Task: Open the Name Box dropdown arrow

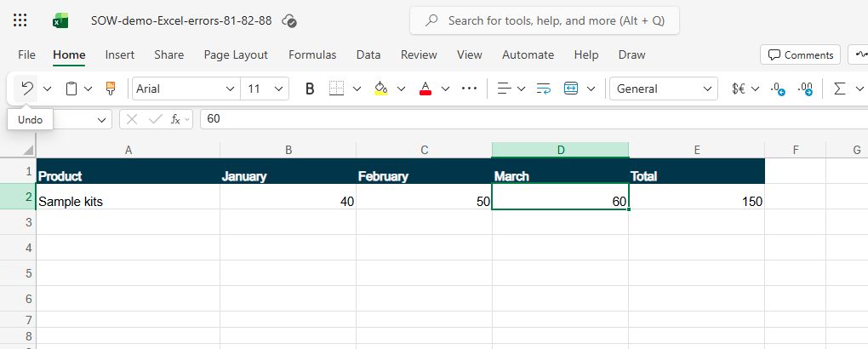Action: coord(101,119)
